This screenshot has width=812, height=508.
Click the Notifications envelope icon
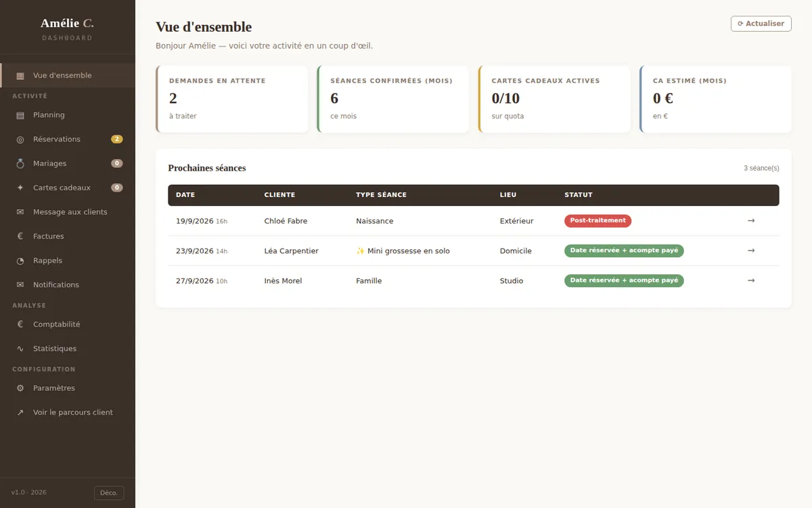pyautogui.click(x=20, y=285)
